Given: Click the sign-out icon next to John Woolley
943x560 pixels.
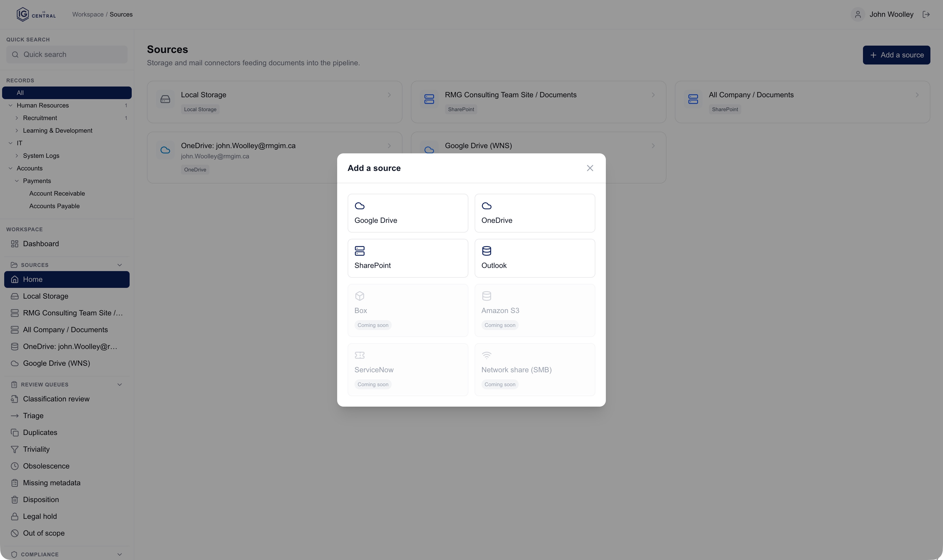Looking at the screenshot, I should (926, 14).
